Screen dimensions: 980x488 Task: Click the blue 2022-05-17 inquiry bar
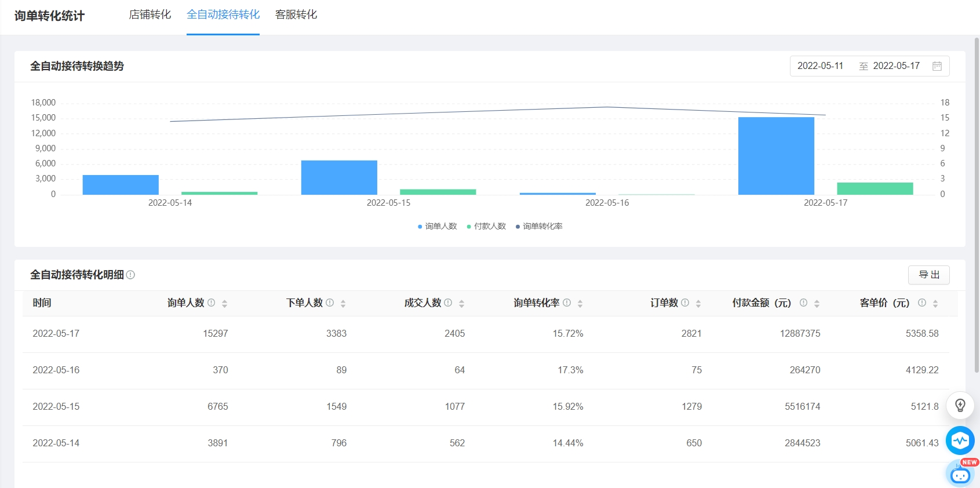pyautogui.click(x=776, y=156)
